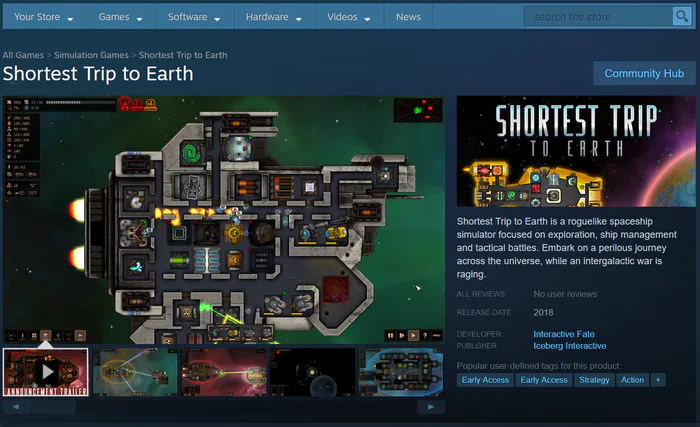Select the red nebula screenshot thumbnail

pyautogui.click(x=223, y=372)
